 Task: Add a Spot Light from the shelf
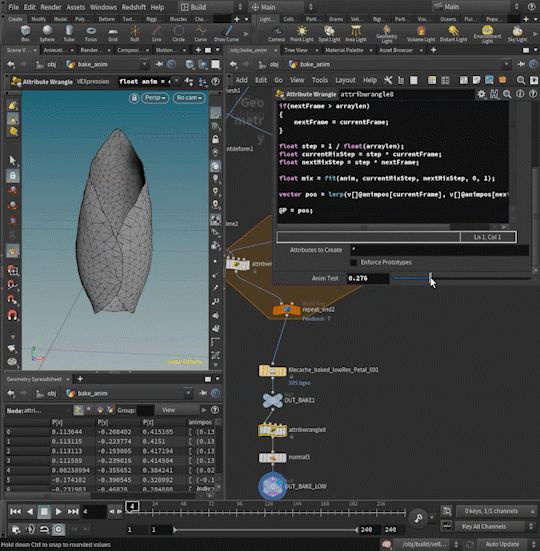pos(329,33)
